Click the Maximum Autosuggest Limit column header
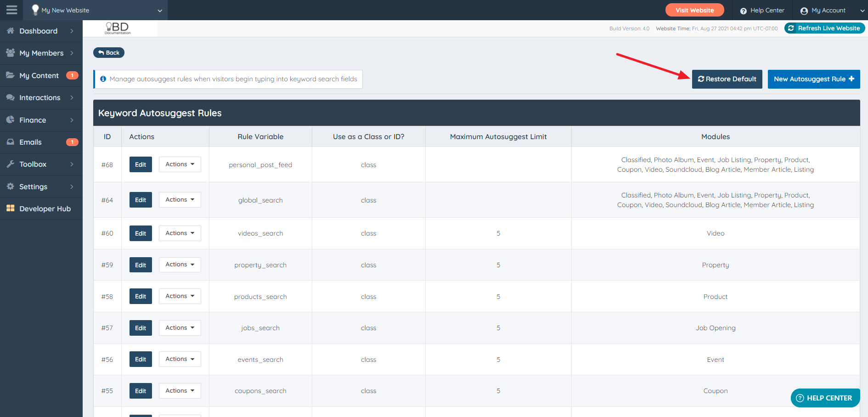The height and width of the screenshot is (417, 868). point(498,136)
